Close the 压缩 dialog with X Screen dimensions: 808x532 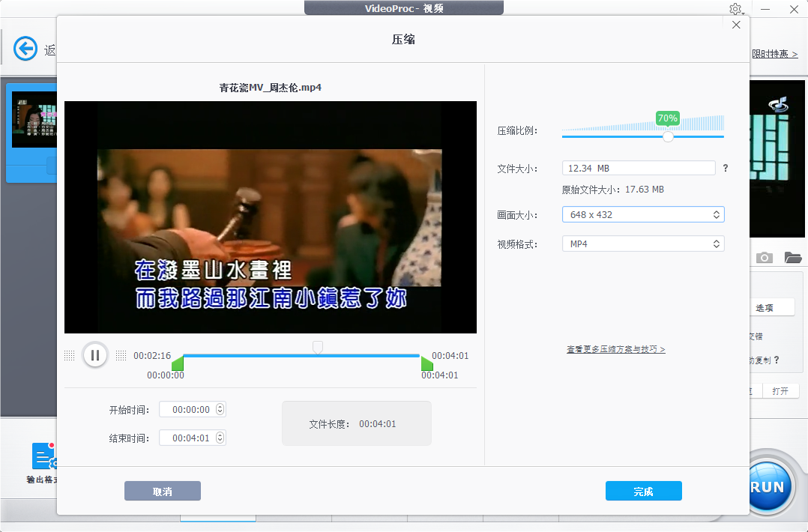[x=736, y=25]
